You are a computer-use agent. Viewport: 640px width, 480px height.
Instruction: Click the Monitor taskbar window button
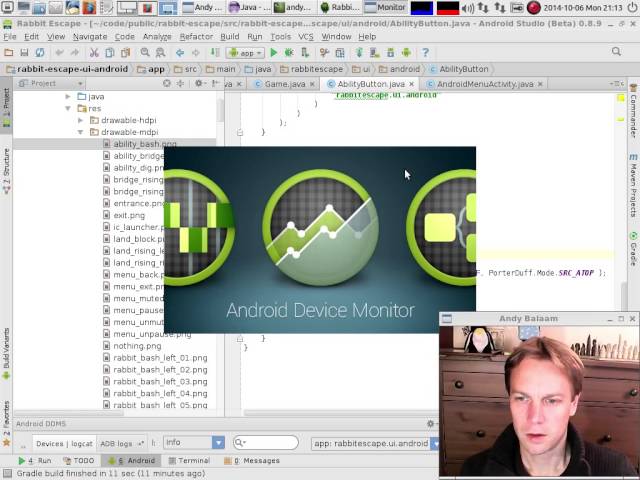pyautogui.click(x=385, y=8)
